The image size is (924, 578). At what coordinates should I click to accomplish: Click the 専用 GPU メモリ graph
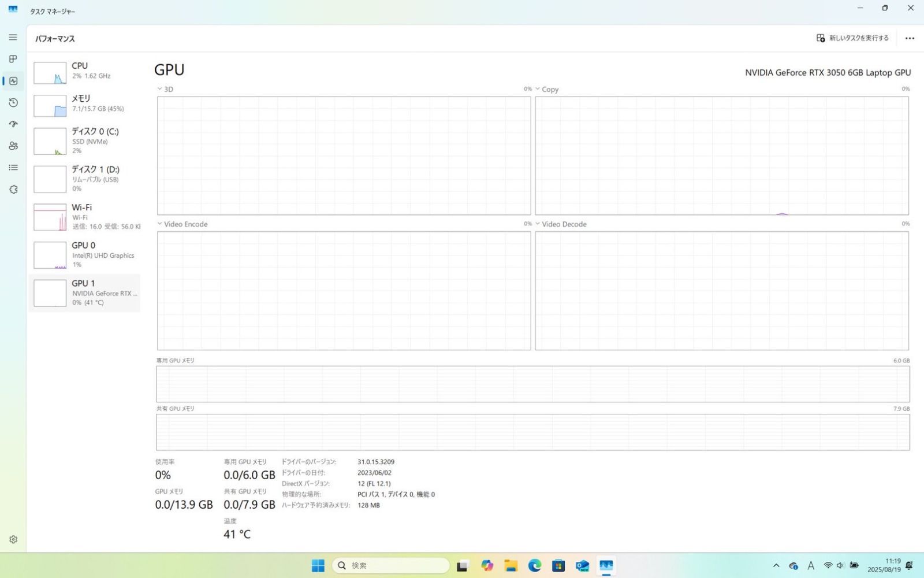[532, 384]
